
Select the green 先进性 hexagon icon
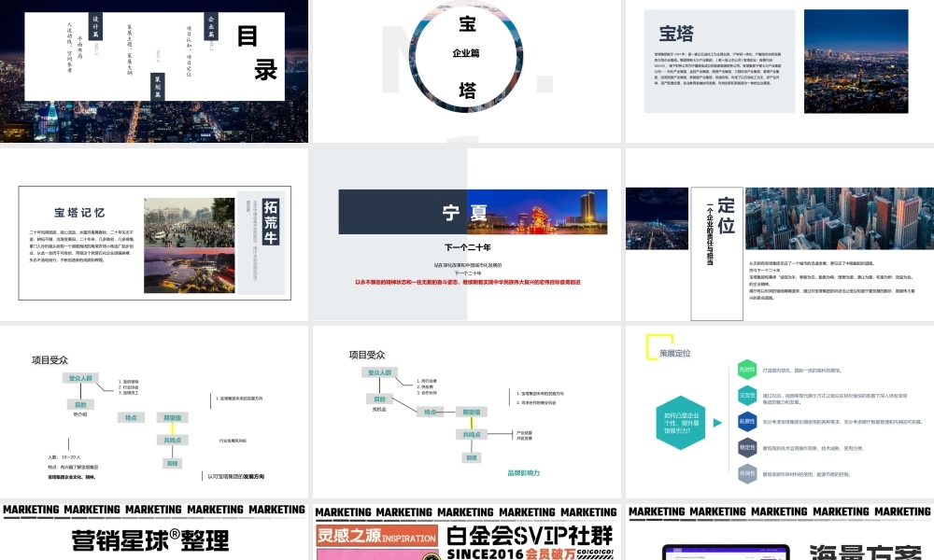pos(747,371)
